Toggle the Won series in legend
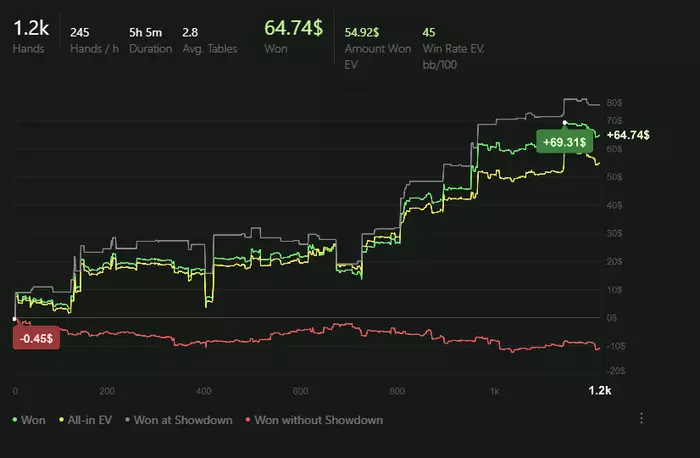Image resolution: width=700 pixels, height=458 pixels. [29, 420]
